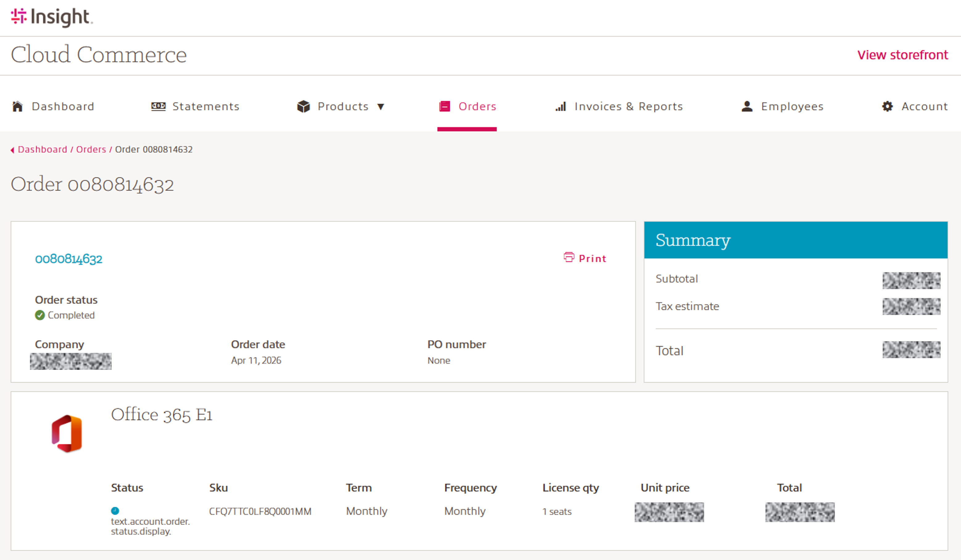Click the Products box icon

pyautogui.click(x=303, y=106)
